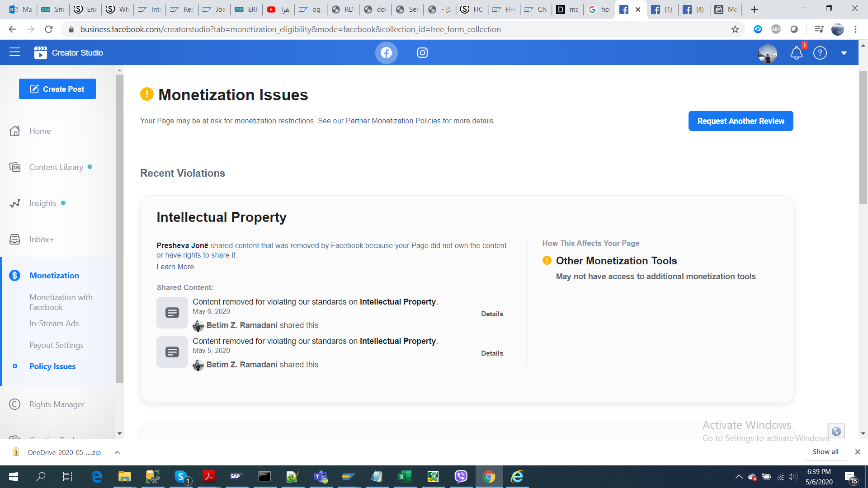Show hidden system tray icons
The width and height of the screenshot is (868, 488).
click(739, 477)
